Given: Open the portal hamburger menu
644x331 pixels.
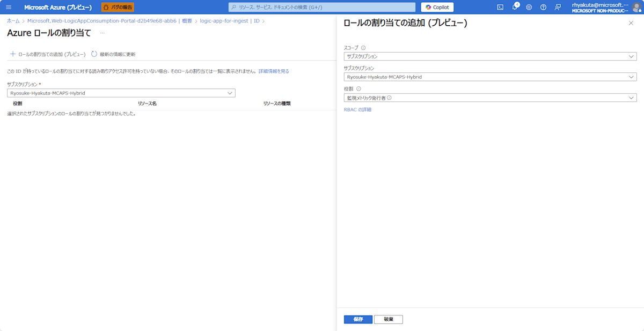Looking at the screenshot, I should (9, 7).
